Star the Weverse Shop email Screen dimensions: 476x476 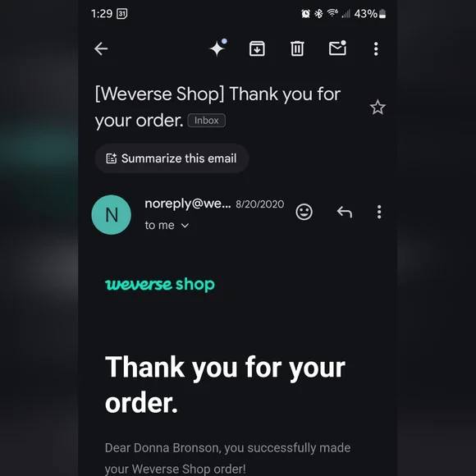coord(378,108)
